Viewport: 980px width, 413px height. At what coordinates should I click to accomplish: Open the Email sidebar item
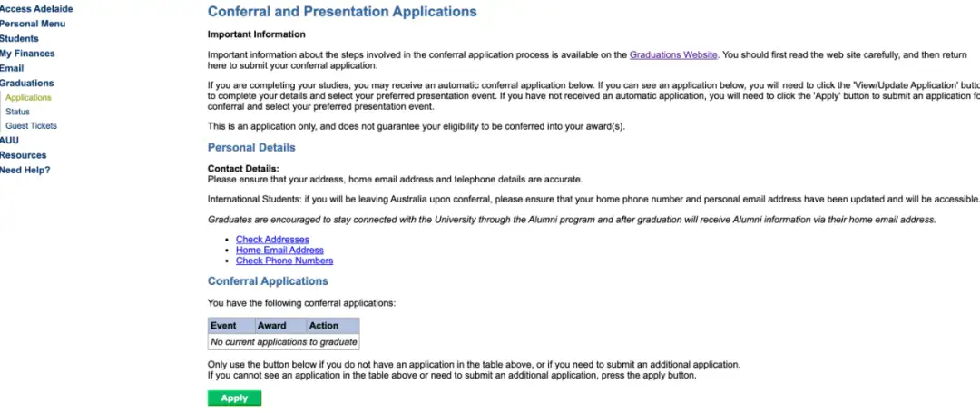12,68
